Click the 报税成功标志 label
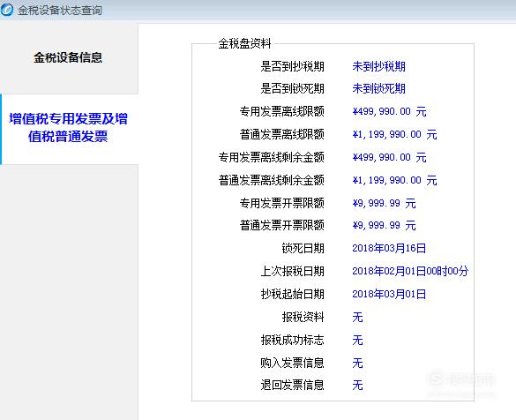The width and height of the screenshot is (516, 420). pos(292,340)
